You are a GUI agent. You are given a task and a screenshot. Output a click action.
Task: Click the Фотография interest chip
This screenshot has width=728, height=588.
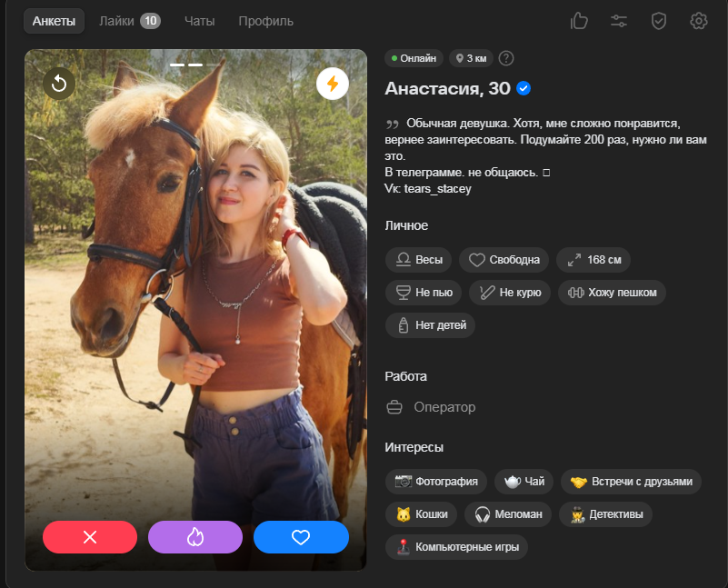pyautogui.click(x=436, y=482)
